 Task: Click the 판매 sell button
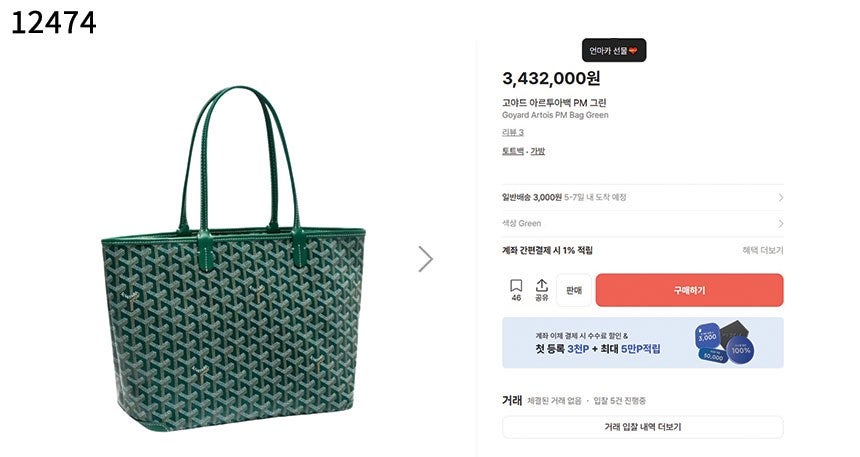click(x=574, y=290)
